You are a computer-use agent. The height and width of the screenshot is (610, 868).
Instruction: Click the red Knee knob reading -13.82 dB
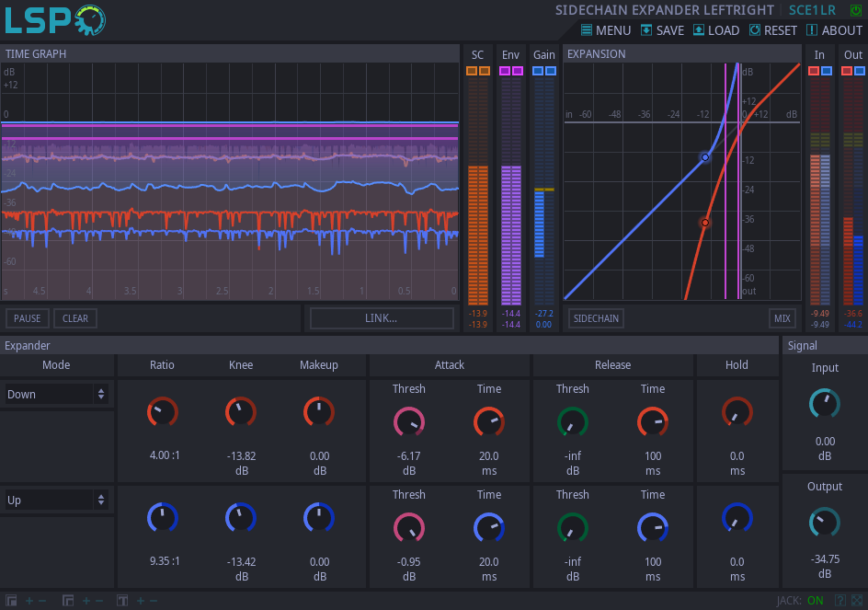[241, 412]
